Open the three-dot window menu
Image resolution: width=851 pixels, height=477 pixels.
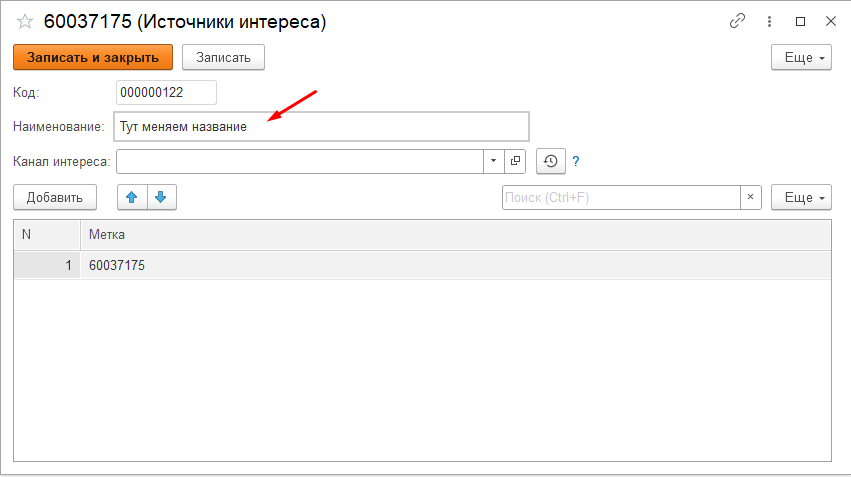[769, 21]
